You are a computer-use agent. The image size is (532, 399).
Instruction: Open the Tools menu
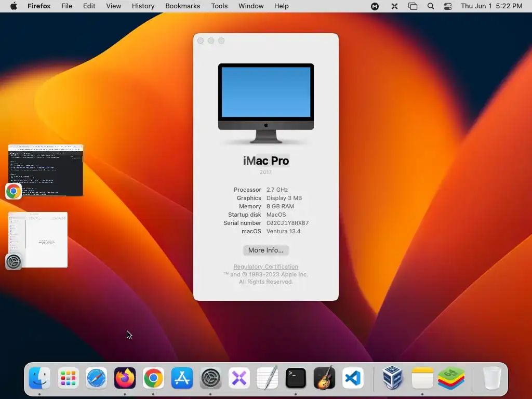tap(219, 6)
